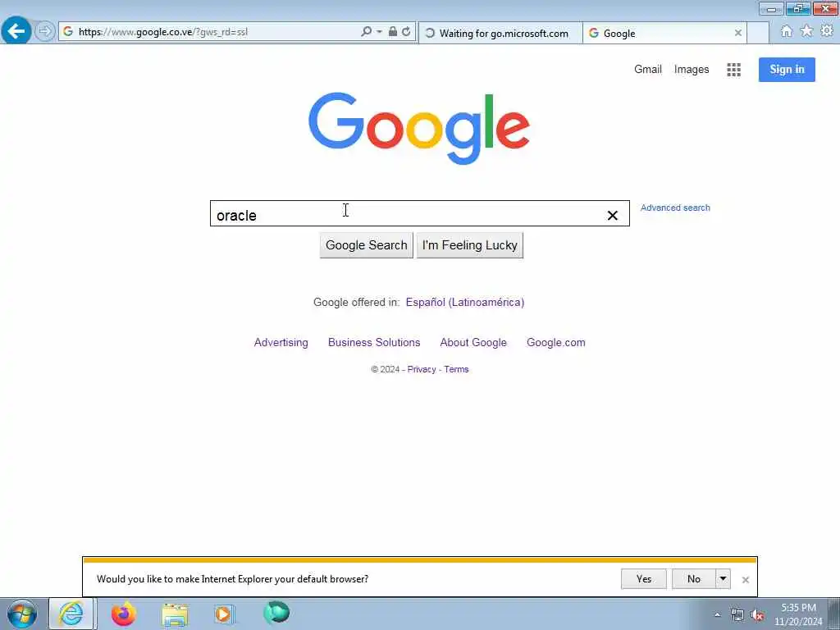Open the clock showing 5:35 PM
This screenshot has height=630, width=840.
(x=797, y=614)
